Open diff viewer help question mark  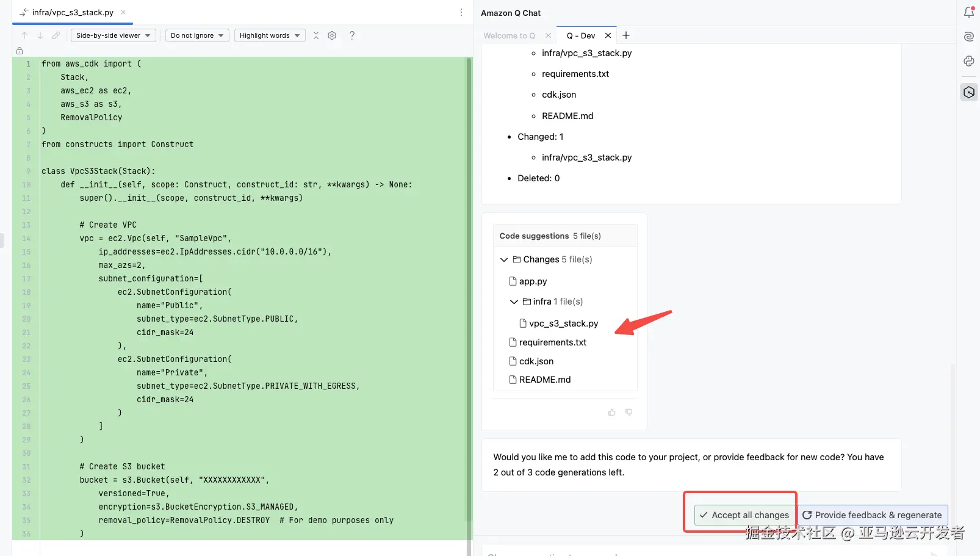pyautogui.click(x=352, y=35)
